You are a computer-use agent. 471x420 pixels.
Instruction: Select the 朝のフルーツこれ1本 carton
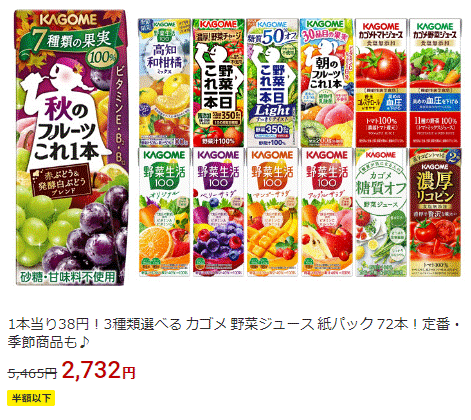point(327,83)
